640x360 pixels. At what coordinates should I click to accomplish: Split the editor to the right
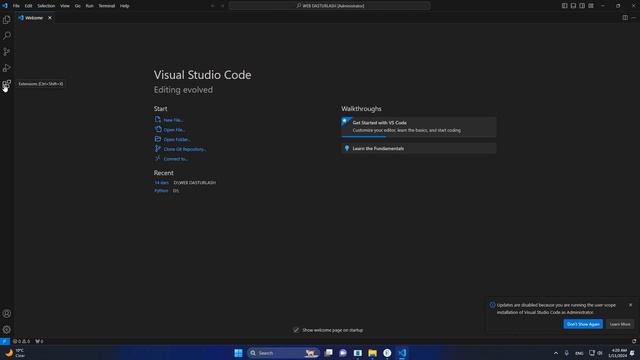pyautogui.click(x=625, y=18)
